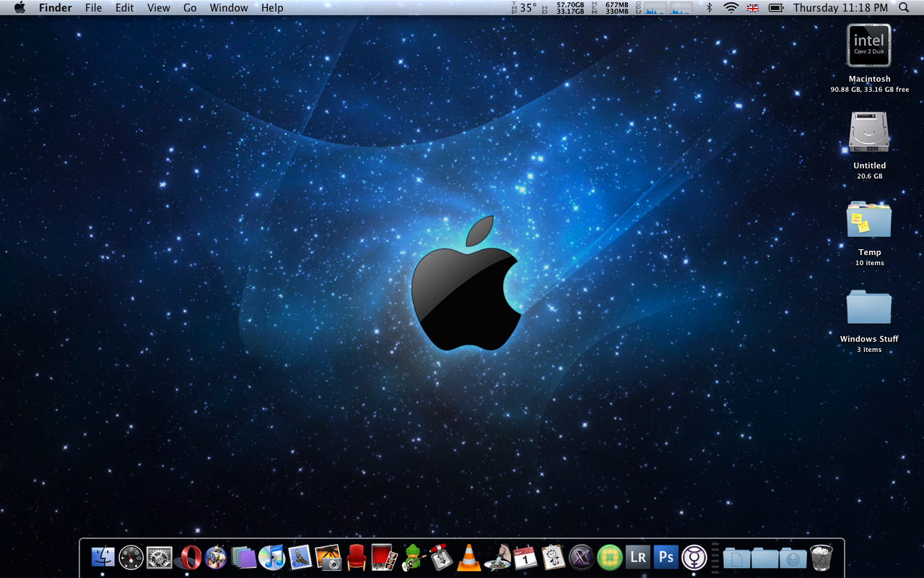
Task: Launch the disc burning knife-and-disc app
Action: (x=497, y=557)
